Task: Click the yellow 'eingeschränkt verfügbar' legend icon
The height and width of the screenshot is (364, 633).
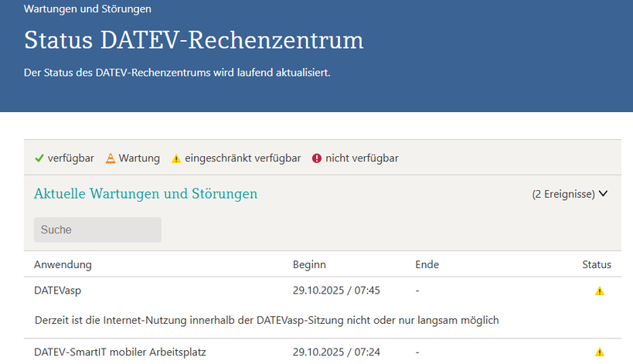Action: click(176, 158)
